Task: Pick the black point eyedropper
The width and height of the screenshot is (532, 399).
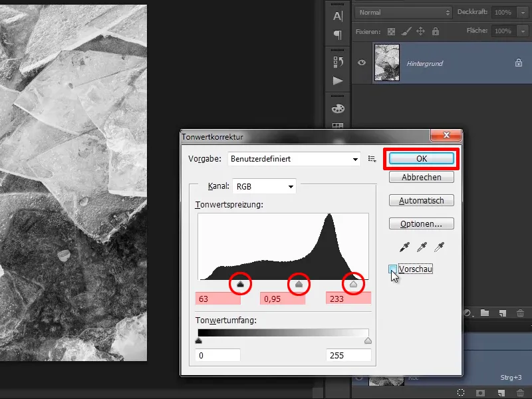Action: [404, 247]
